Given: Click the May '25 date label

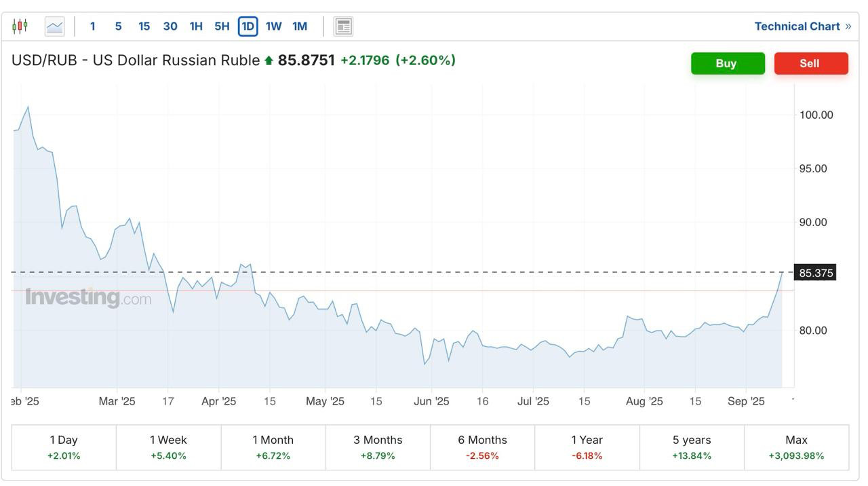Looking at the screenshot, I should pos(325,401).
